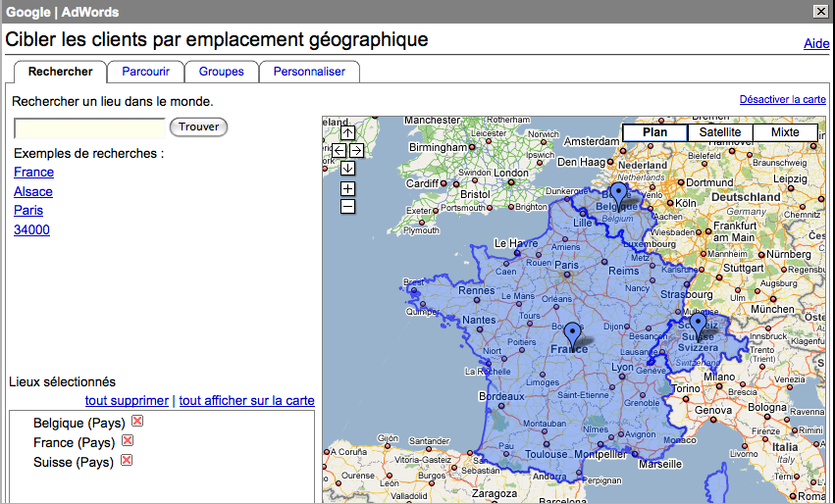This screenshot has width=835, height=504.
Task: Zoom in on the map
Action: [x=347, y=189]
